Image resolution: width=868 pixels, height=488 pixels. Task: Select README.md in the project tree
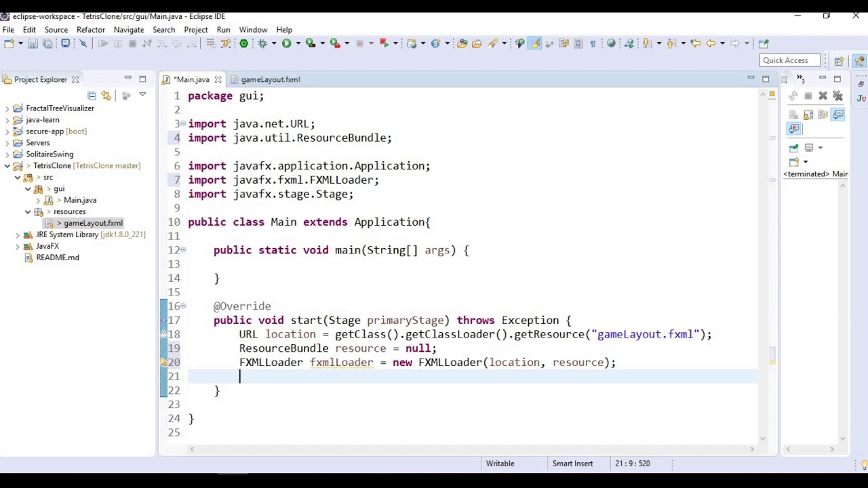pyautogui.click(x=58, y=258)
